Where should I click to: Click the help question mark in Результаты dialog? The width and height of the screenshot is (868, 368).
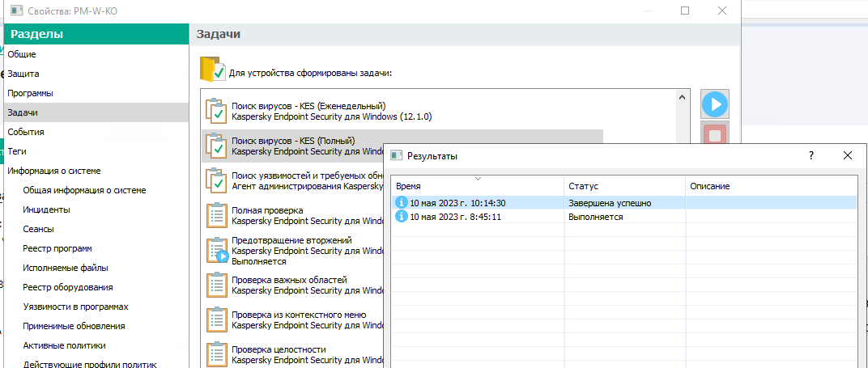tap(811, 155)
